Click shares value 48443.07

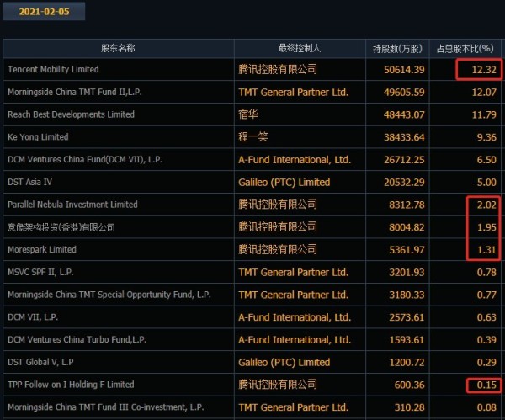(404, 114)
